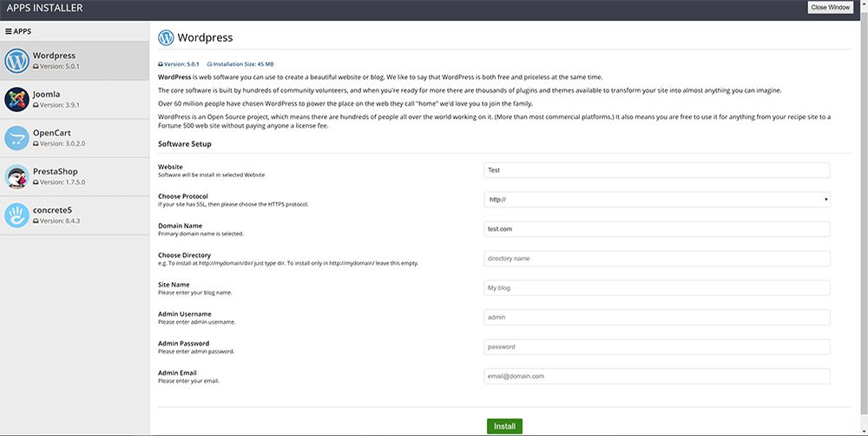This screenshot has width=868, height=436.
Task: Click the PrestaShop penguin icon
Action: pyautogui.click(x=16, y=176)
